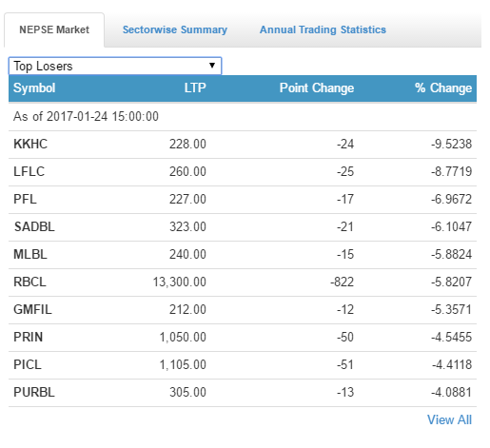This screenshot has width=490, height=448.
Task: Open the Sectorwise Summary tab
Action: [x=175, y=29]
